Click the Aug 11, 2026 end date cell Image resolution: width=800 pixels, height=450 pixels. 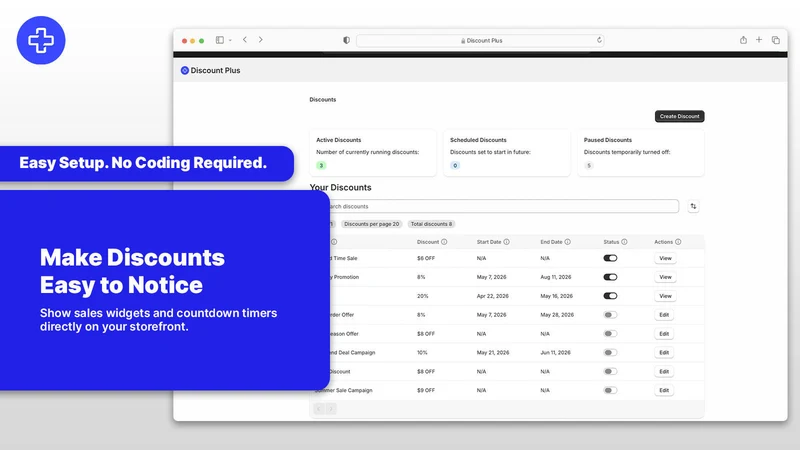tap(556, 277)
